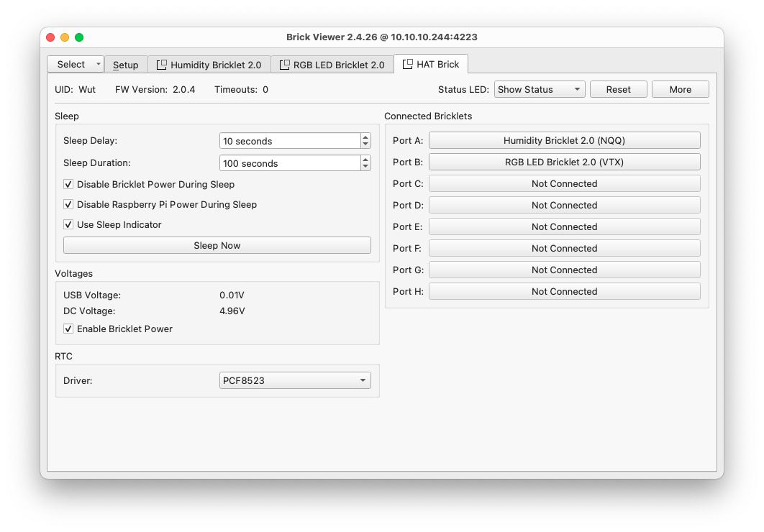Open the Status LED dropdown
This screenshot has width=764, height=532.
tap(539, 89)
